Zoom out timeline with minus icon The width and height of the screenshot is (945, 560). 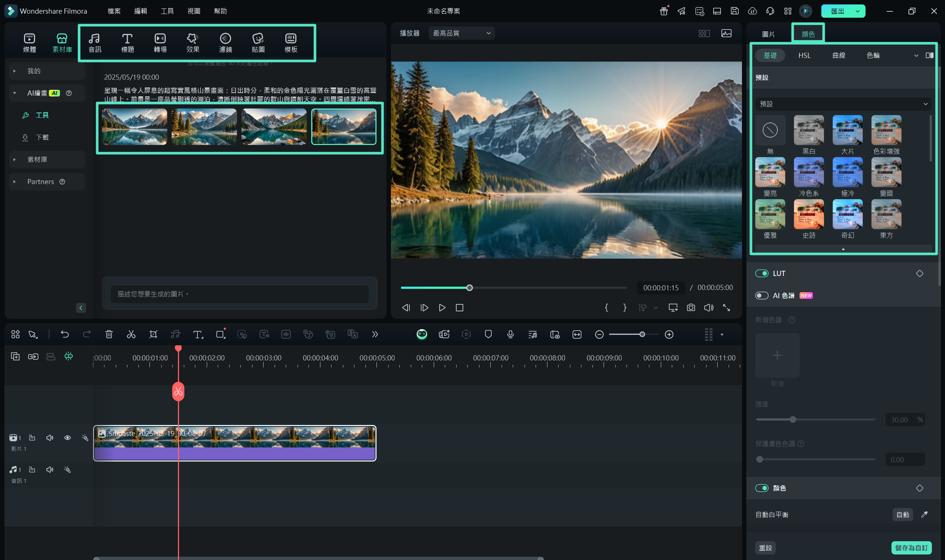[x=599, y=334]
